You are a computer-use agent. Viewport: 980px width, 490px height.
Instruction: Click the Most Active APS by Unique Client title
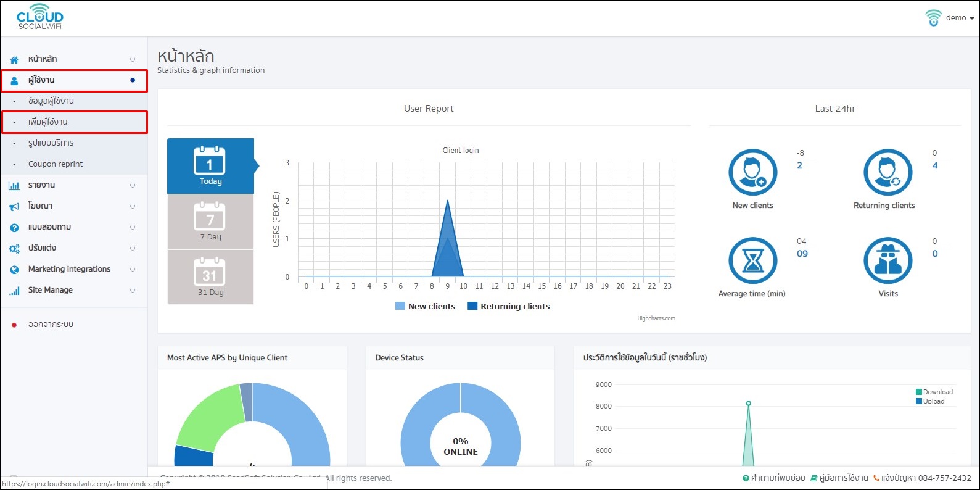(227, 358)
